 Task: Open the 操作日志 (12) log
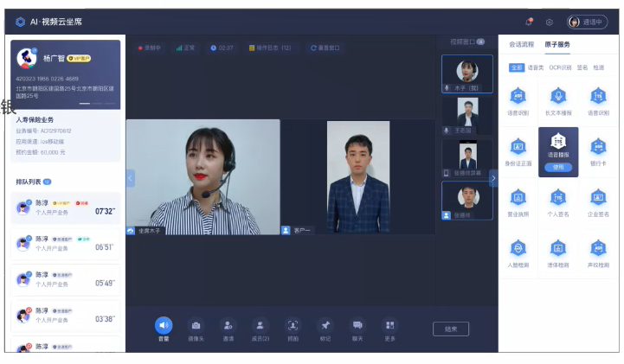[x=270, y=48]
